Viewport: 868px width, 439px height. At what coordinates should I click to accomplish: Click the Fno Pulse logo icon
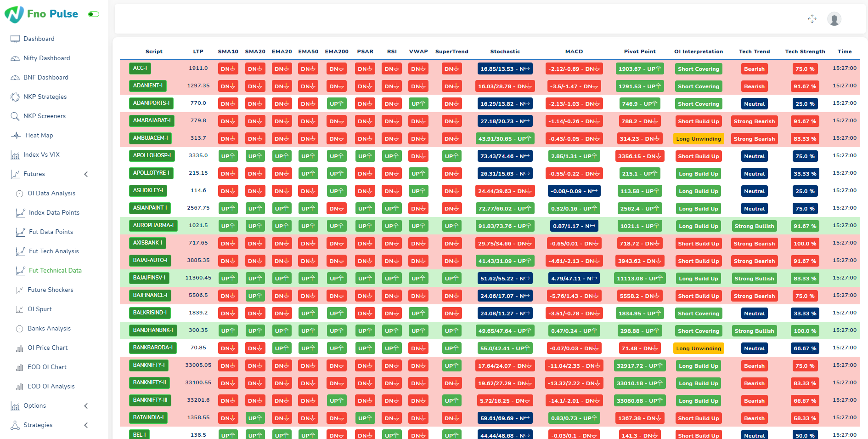tap(14, 14)
